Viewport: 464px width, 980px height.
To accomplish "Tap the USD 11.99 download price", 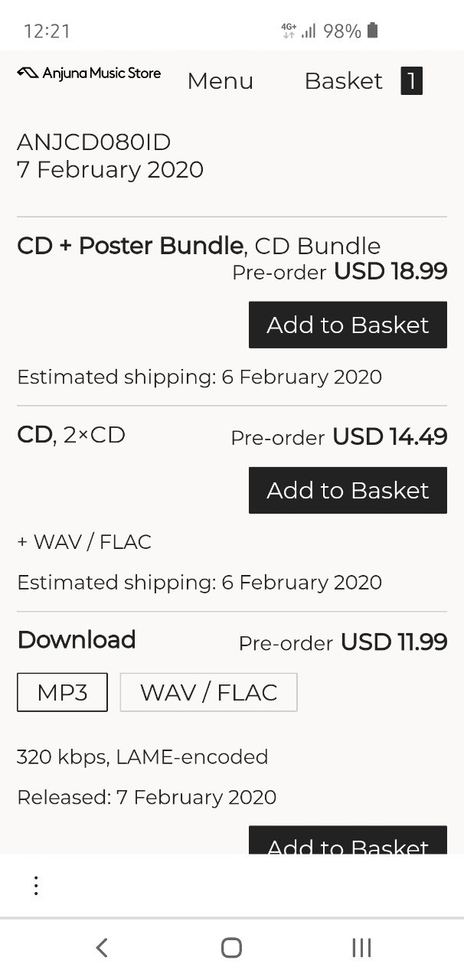I will 394,642.
